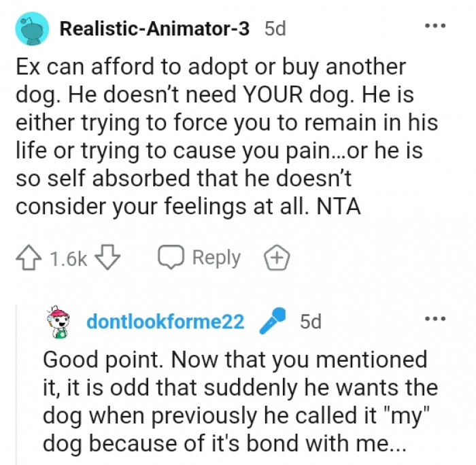Open dontlookforme22's avatar profile picture
476x465 pixels.
[x=60, y=321]
